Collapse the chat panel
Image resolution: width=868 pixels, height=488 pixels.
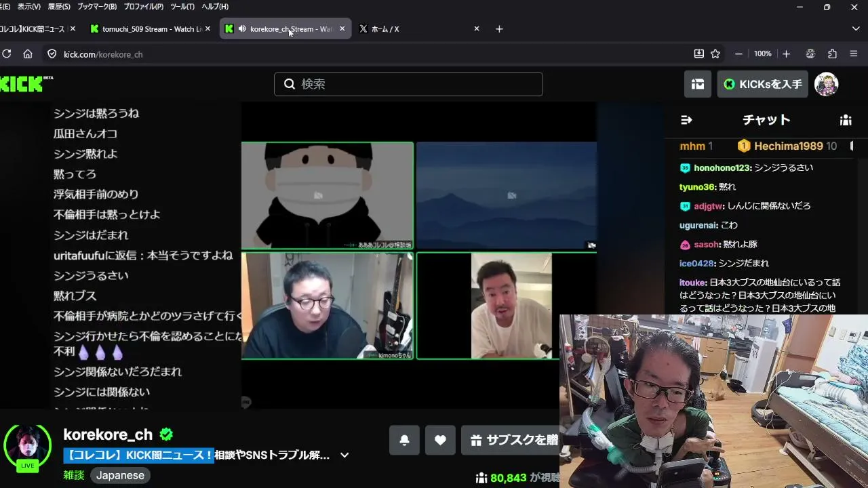tap(686, 120)
